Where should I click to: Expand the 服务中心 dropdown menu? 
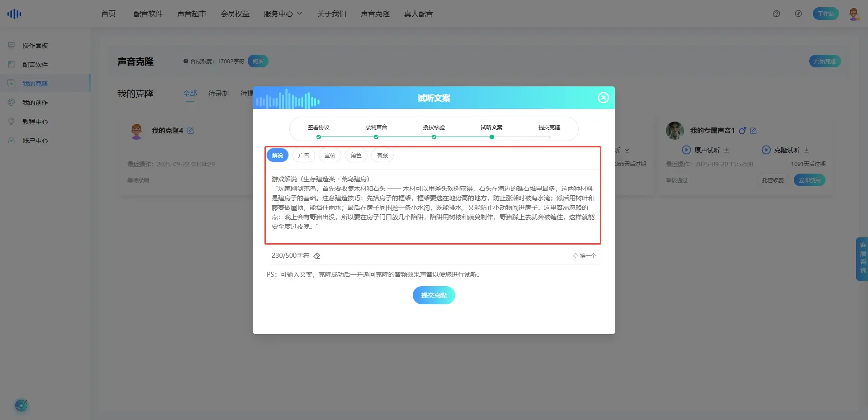coord(283,14)
